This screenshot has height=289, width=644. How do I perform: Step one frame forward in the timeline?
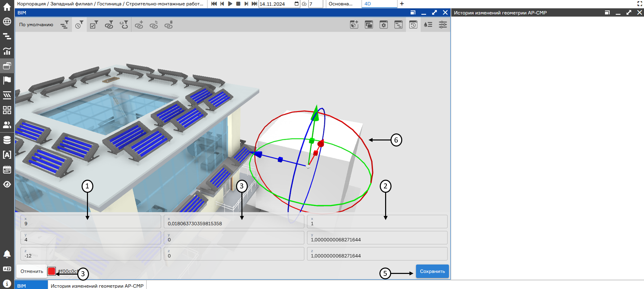point(246,4)
